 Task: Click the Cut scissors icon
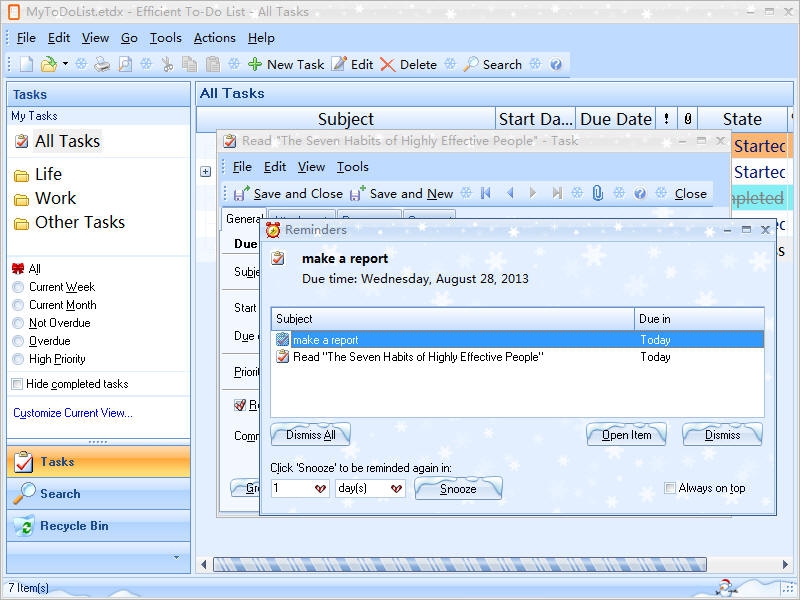[x=167, y=64]
